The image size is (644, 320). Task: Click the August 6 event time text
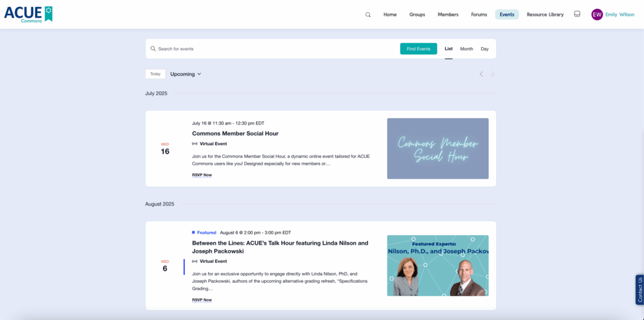pyautogui.click(x=255, y=233)
